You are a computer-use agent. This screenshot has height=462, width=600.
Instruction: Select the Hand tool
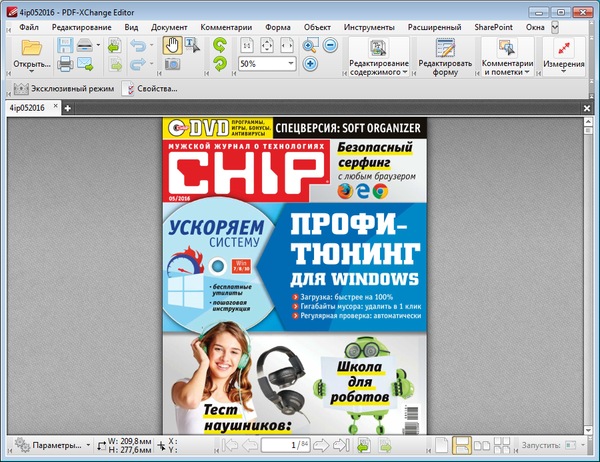[x=171, y=44]
